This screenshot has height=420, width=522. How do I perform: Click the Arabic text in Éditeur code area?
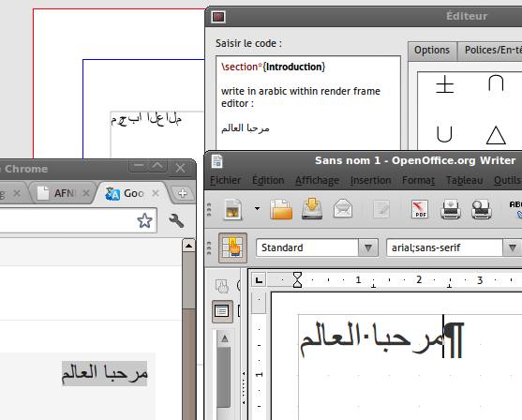pos(246,128)
